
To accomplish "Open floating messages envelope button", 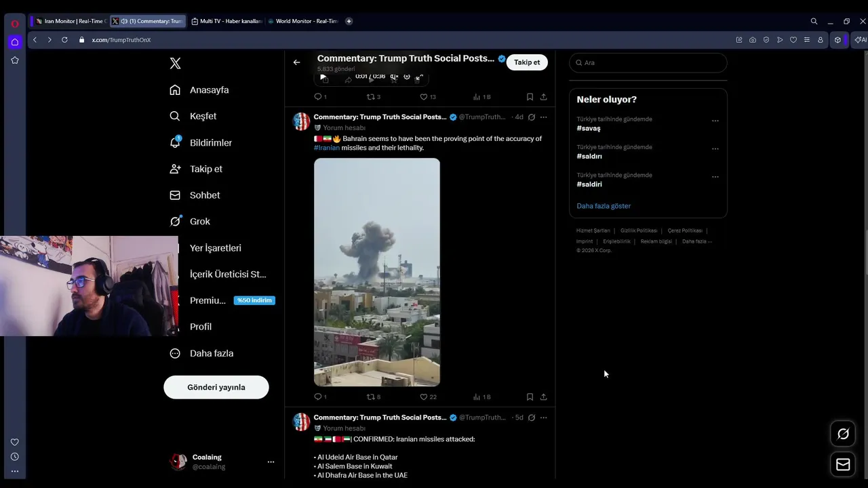I will coord(843,464).
